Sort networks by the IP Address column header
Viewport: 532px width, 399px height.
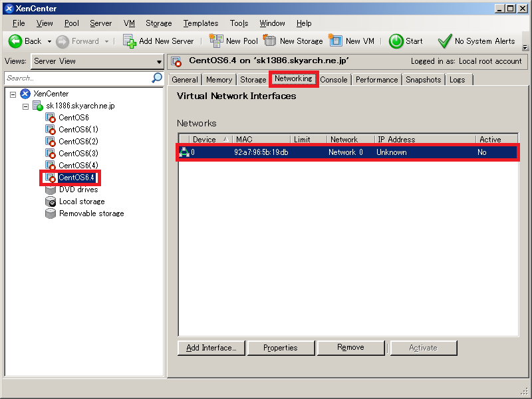[x=425, y=139]
